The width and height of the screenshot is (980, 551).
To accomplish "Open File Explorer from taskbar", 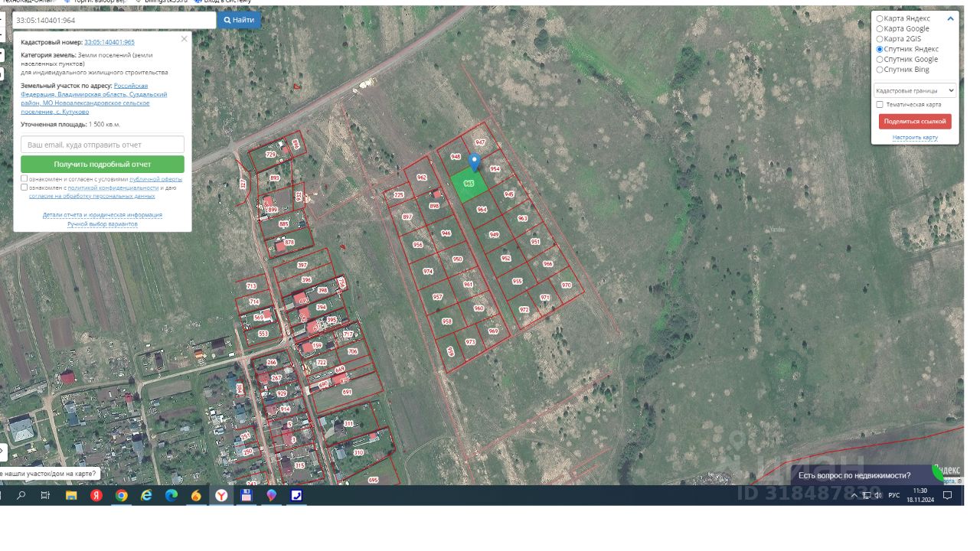I will pyautogui.click(x=71, y=495).
